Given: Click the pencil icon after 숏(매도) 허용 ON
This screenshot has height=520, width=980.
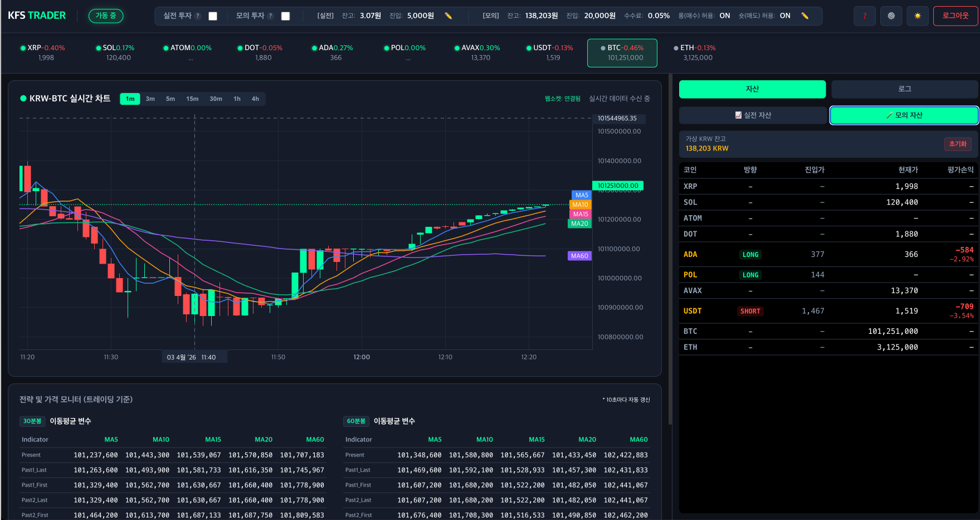Looking at the screenshot, I should (x=805, y=16).
